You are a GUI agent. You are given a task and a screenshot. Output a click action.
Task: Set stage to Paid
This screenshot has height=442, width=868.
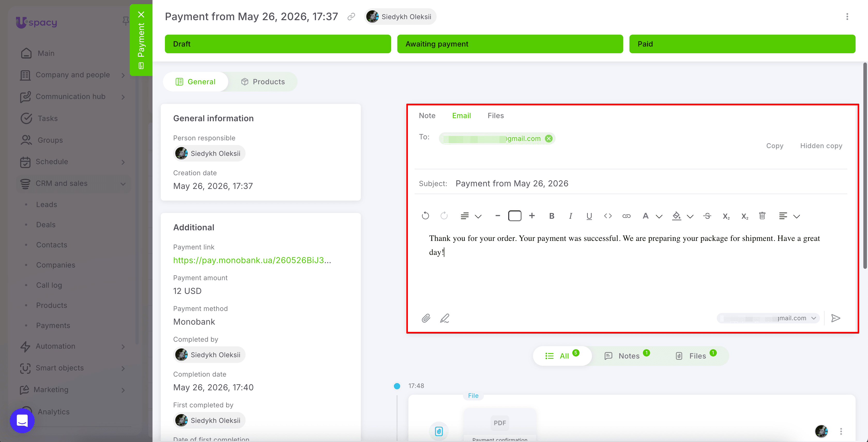click(742, 44)
